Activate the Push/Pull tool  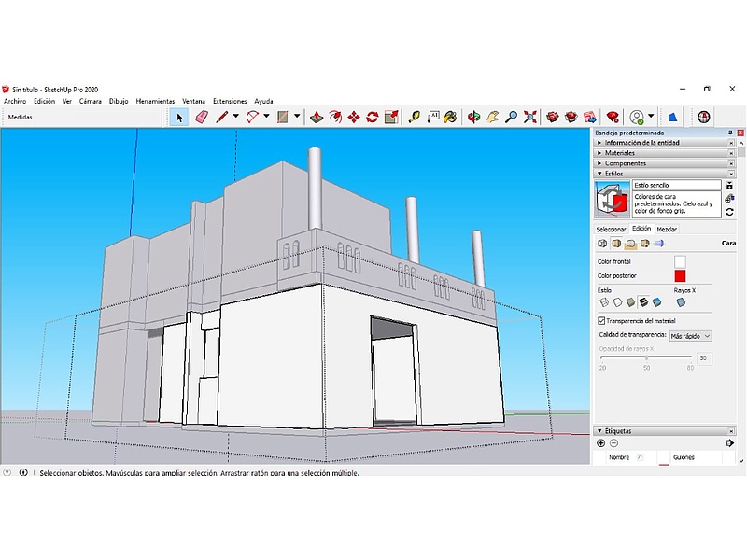(x=317, y=117)
